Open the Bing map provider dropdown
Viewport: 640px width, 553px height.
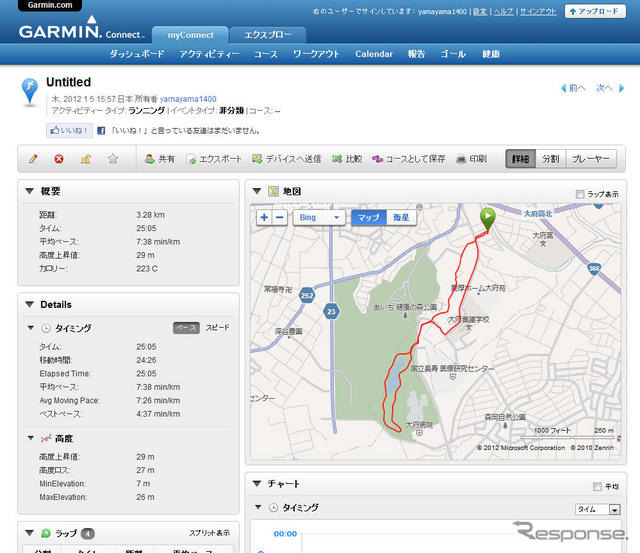pos(319,218)
